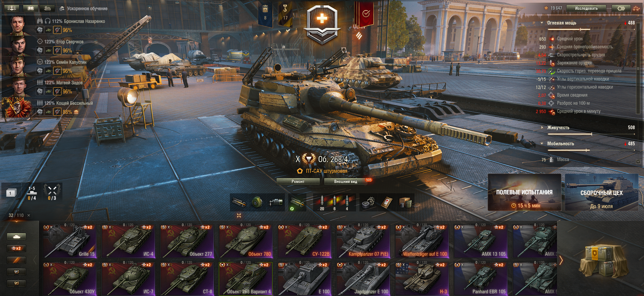Select the Объект 780 tank thumbnail

coord(246,241)
